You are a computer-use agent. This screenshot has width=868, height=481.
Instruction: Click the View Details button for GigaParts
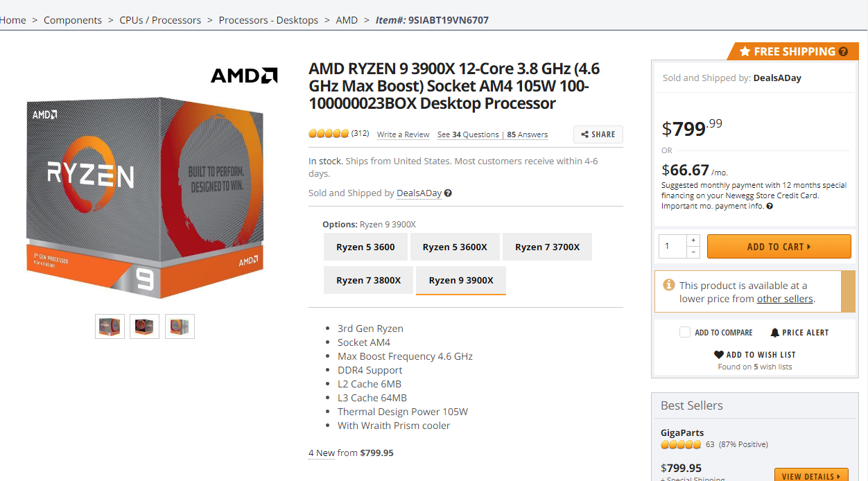pos(811,475)
